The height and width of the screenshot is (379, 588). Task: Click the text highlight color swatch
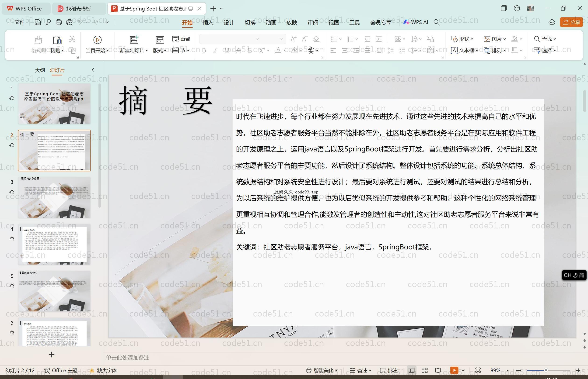pyautogui.click(x=294, y=50)
